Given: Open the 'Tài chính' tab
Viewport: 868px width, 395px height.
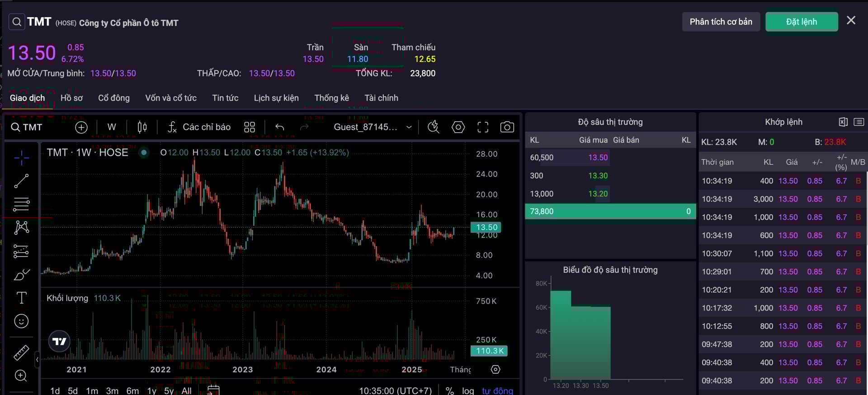Looking at the screenshot, I should (381, 98).
